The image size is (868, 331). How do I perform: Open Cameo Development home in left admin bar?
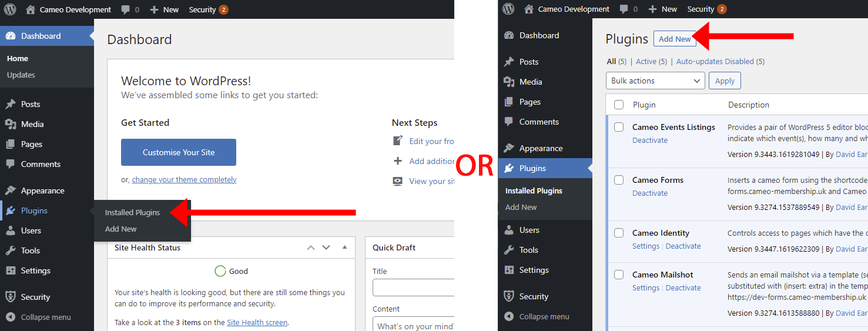pyautogui.click(x=68, y=9)
